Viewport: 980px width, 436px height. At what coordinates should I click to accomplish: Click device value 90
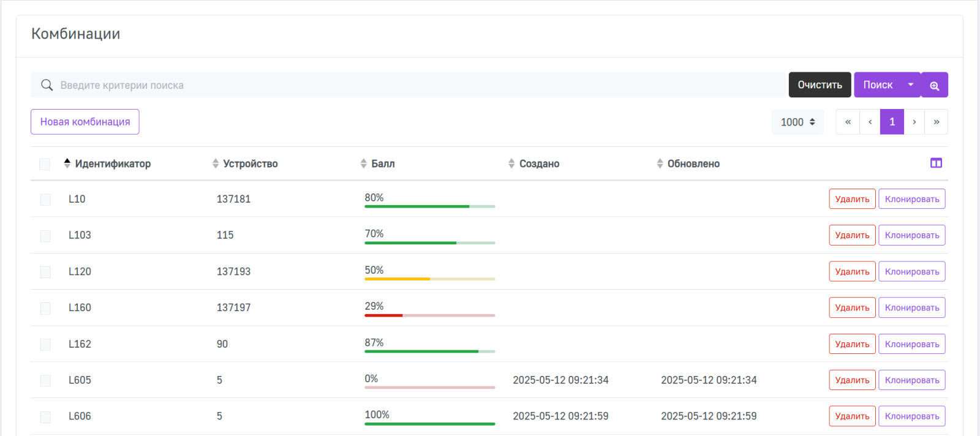[222, 344]
